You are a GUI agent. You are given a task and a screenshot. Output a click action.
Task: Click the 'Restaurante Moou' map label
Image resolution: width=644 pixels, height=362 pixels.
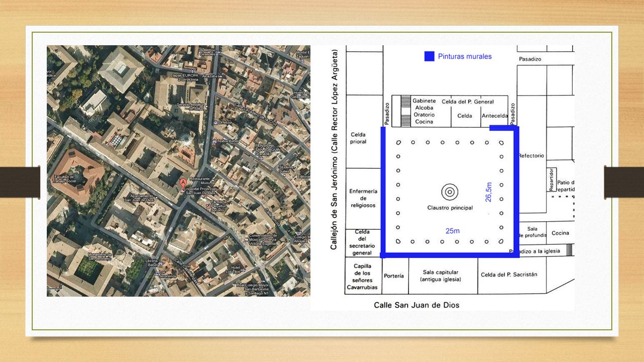pos(200,181)
